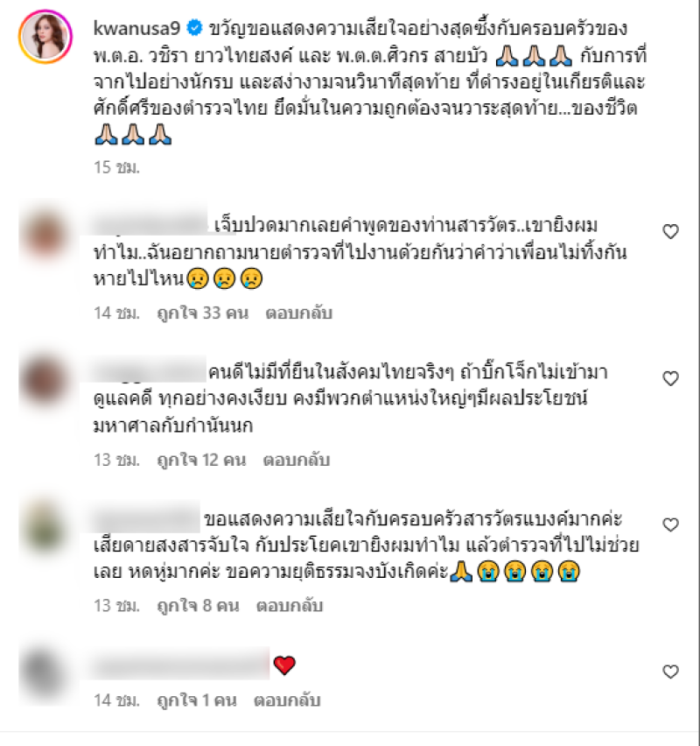Reply to the comment with 33 likes
700x746 pixels.
[298, 313]
